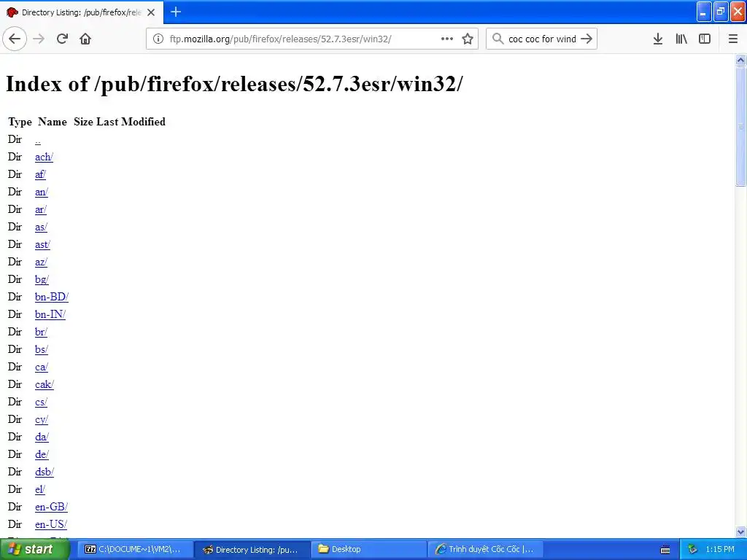Click the scrollbar up arrow
Image resolution: width=747 pixels, height=560 pixels.
tap(740, 61)
